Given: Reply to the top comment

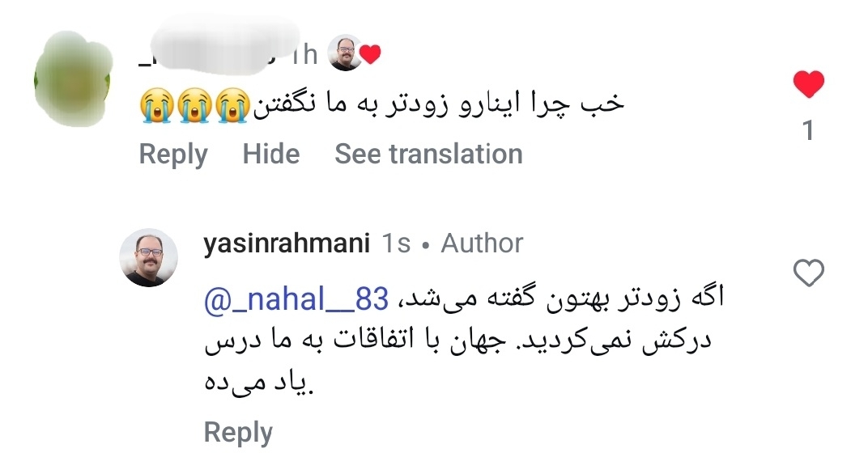Looking at the screenshot, I should (x=173, y=154).
